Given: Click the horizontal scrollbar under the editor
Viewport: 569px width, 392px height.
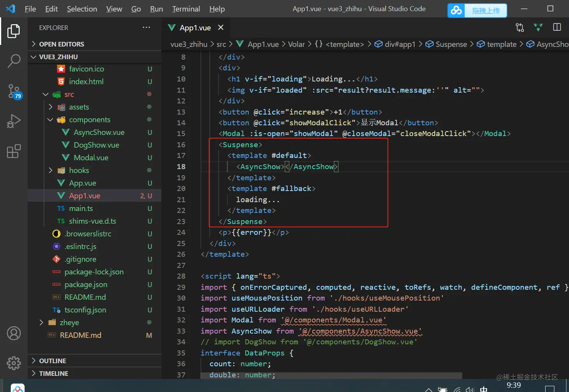Looking at the screenshot, I should tap(331, 375).
